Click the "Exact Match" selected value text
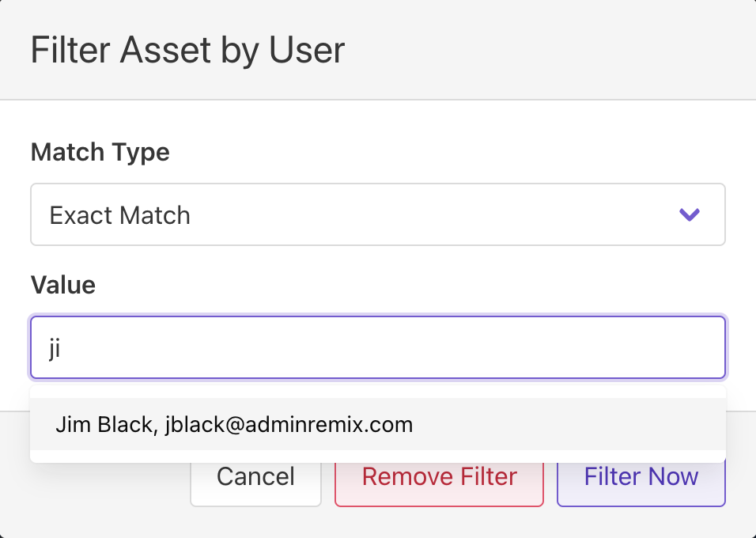Viewport: 756px width, 538px height. click(x=120, y=215)
